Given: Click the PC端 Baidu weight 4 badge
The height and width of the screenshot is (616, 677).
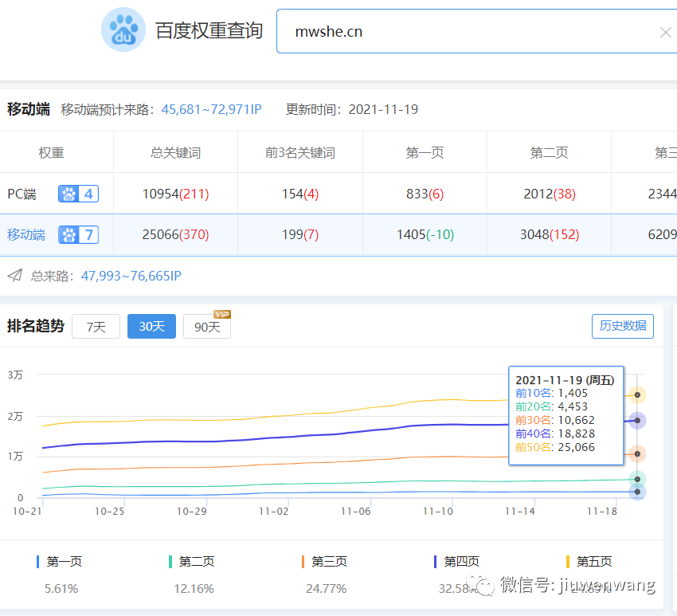Looking at the screenshot, I should [78, 194].
